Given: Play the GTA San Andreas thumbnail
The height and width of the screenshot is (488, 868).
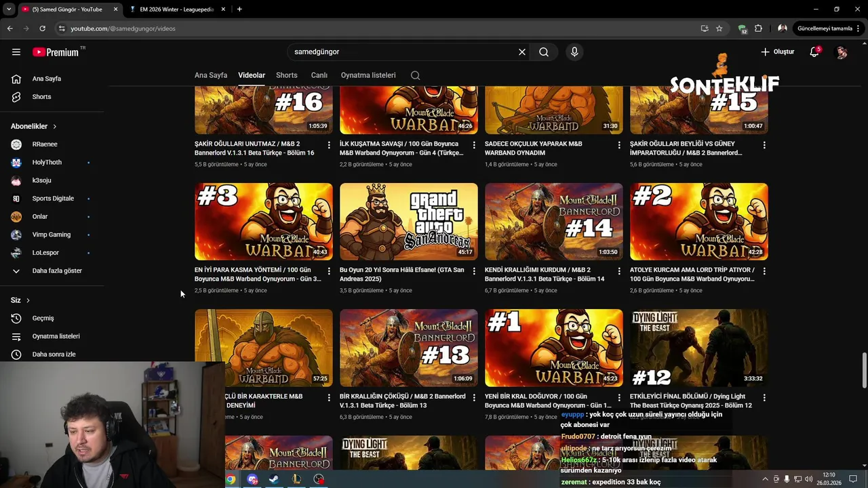Looking at the screenshot, I should pyautogui.click(x=409, y=222).
